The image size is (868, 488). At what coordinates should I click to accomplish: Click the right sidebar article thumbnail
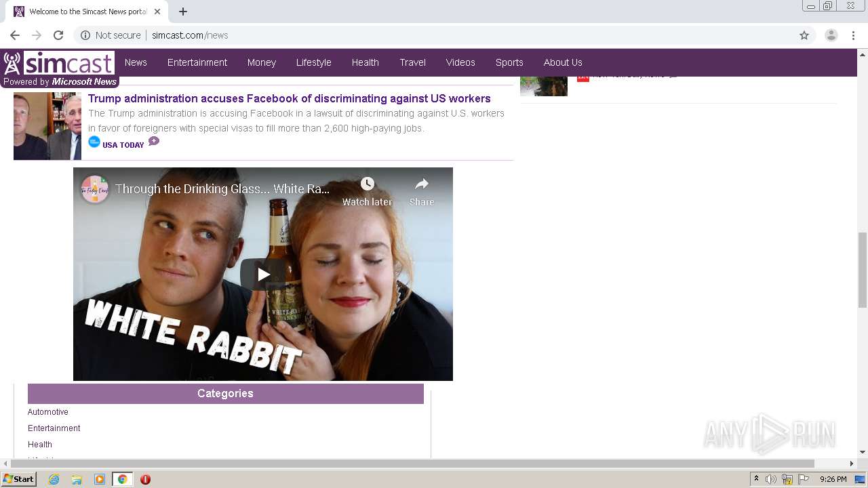click(544, 86)
